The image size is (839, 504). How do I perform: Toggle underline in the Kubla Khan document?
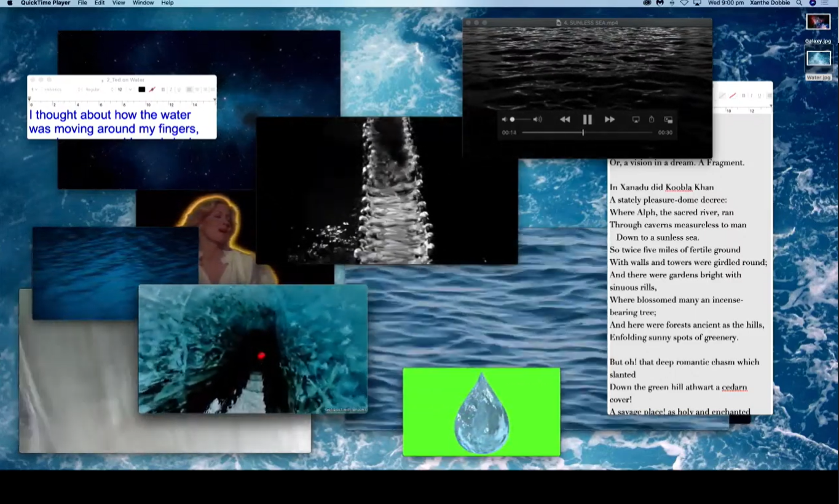click(760, 96)
